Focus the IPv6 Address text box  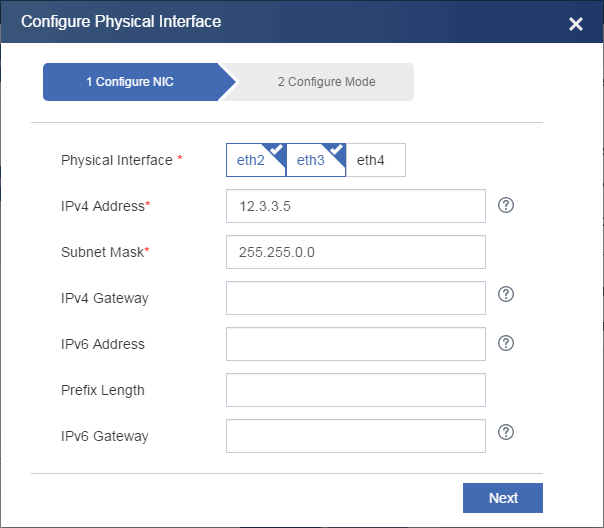(355, 344)
